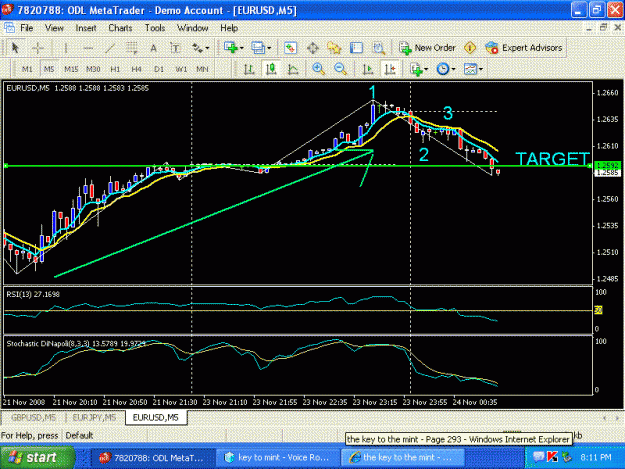Click the TARGET text label on chart
The width and height of the screenshot is (625, 469).
pyautogui.click(x=552, y=159)
